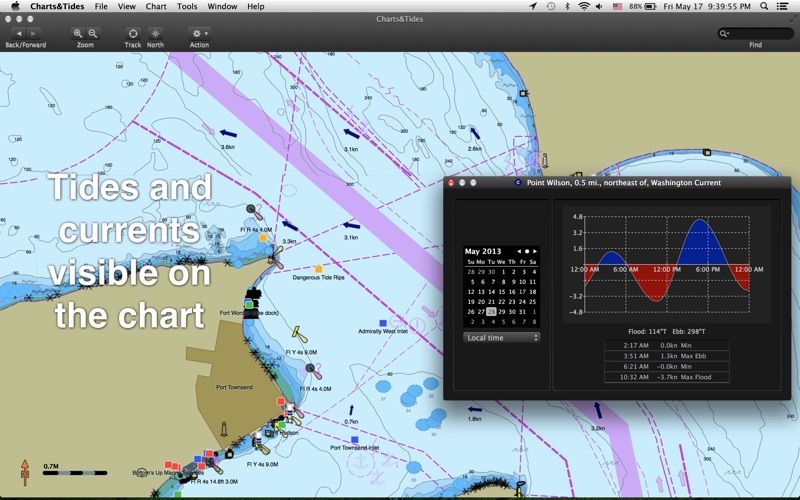This screenshot has width=800, height=500.
Task: Open the View menu
Action: [127, 7]
